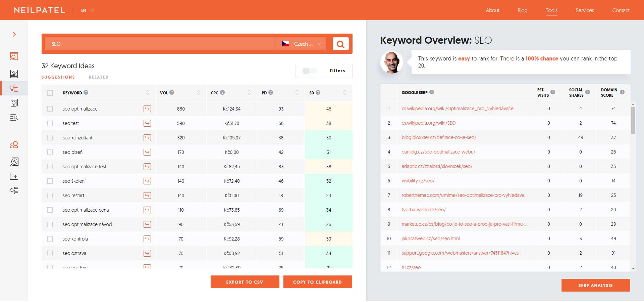Check the seo plzeň row checkbox
The height and width of the screenshot is (302, 644).
click(50, 152)
